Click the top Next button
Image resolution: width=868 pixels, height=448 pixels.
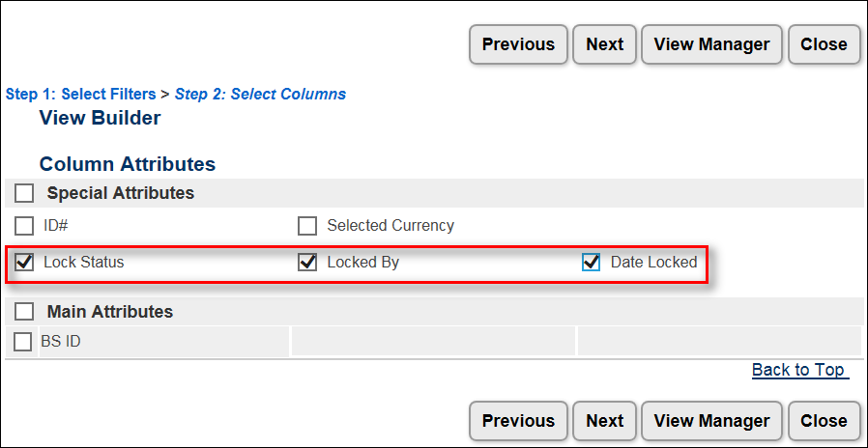pos(604,44)
